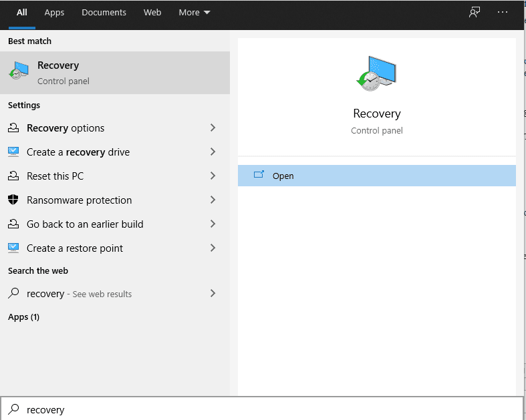Expand Create a recovery drive chevron
Image resolution: width=526 pixels, height=420 pixels.
(x=213, y=152)
